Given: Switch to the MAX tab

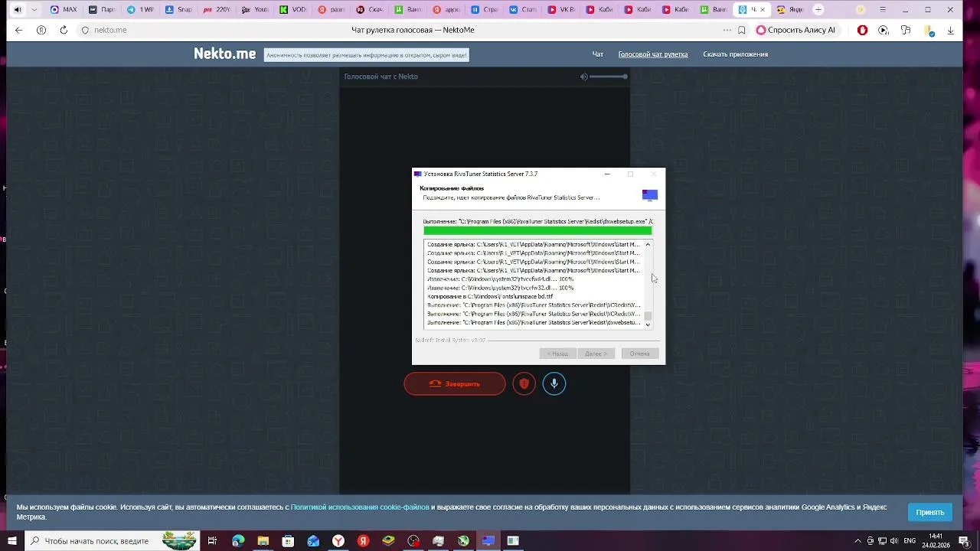Looking at the screenshot, I should (63, 10).
